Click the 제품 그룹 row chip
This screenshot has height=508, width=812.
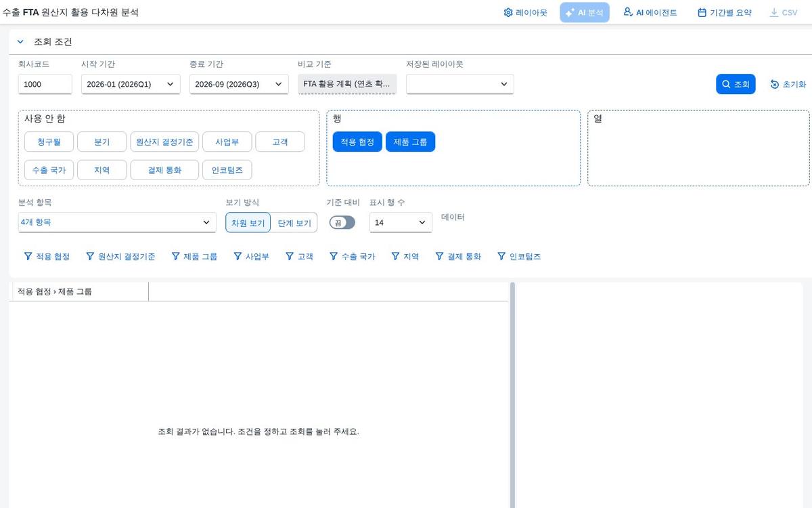pyautogui.click(x=410, y=142)
